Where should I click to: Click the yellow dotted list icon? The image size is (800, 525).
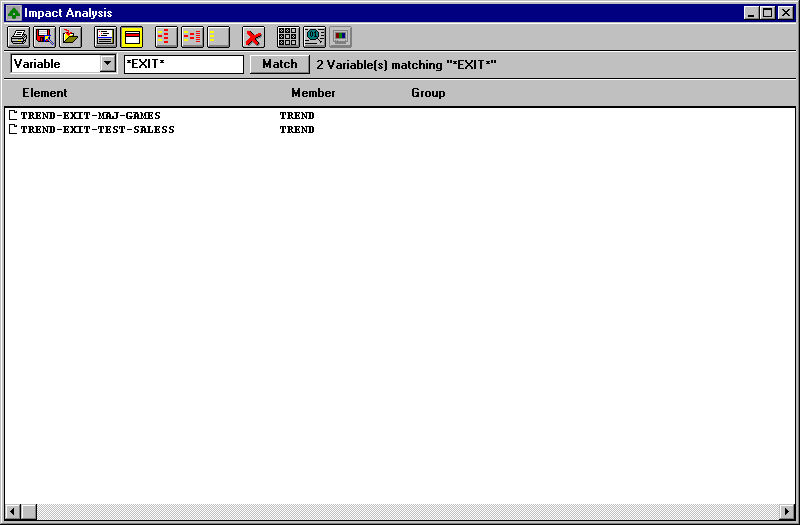[x=218, y=38]
